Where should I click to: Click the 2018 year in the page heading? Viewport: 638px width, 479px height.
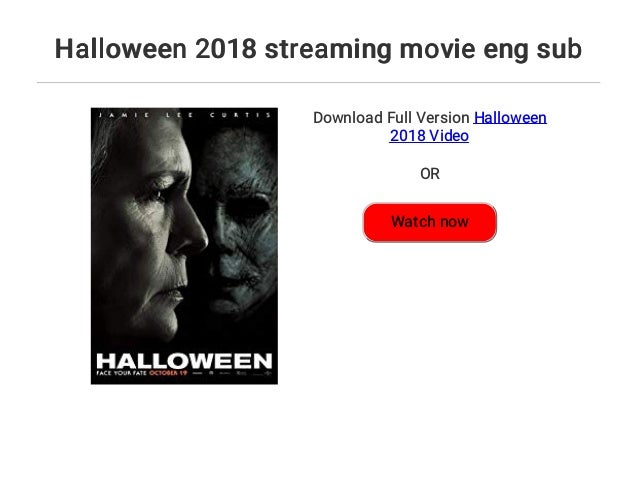point(226,48)
